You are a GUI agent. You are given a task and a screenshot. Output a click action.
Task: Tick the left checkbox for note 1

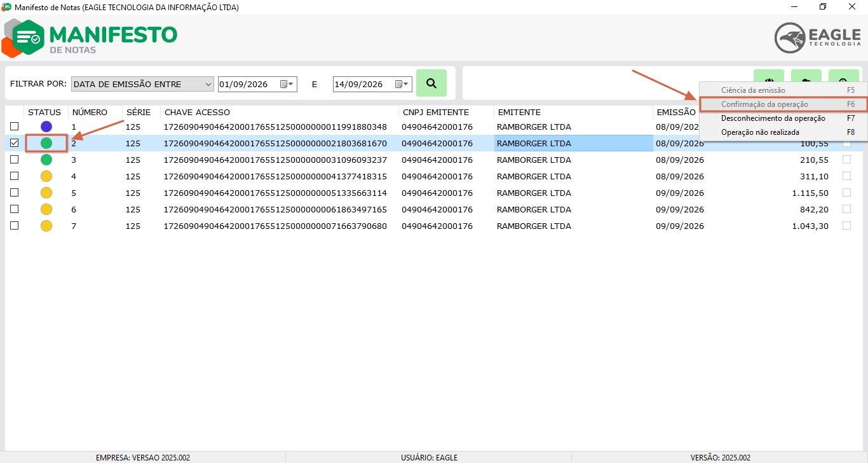point(14,127)
